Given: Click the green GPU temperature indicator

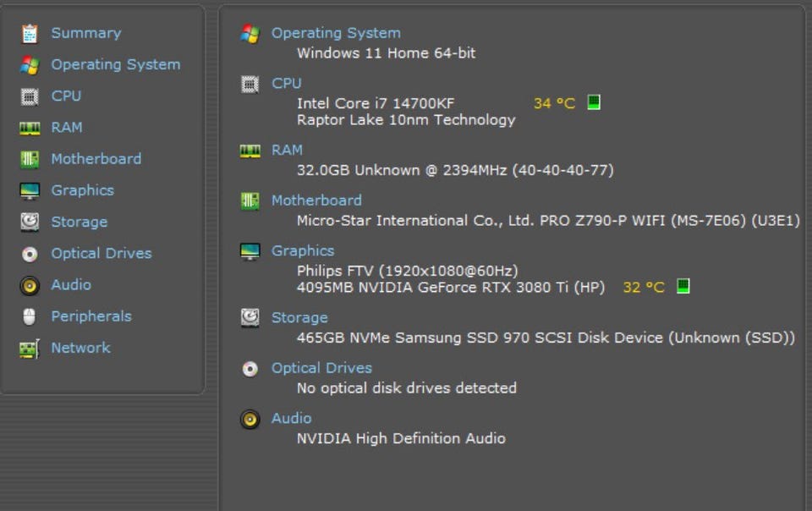Looking at the screenshot, I should pyautogui.click(x=683, y=286).
